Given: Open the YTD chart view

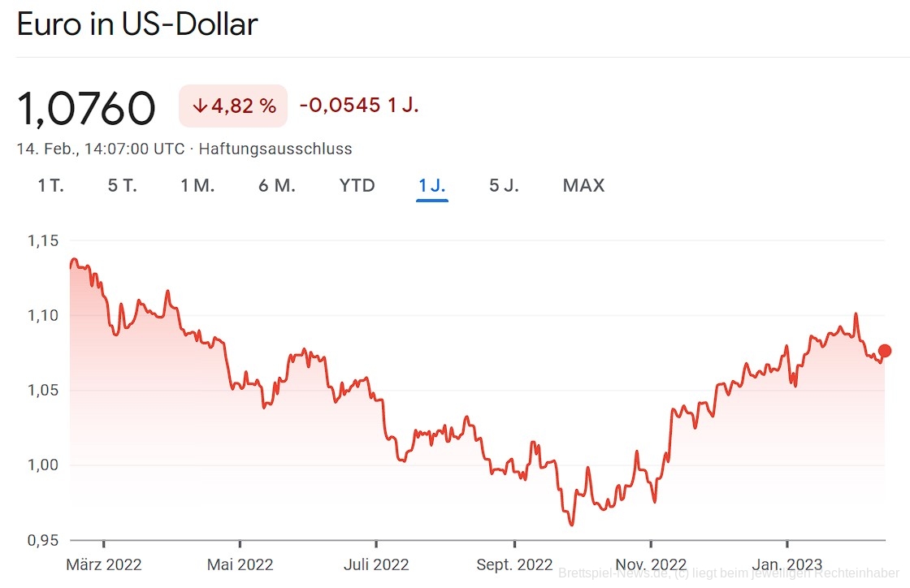Looking at the screenshot, I should point(357,185).
